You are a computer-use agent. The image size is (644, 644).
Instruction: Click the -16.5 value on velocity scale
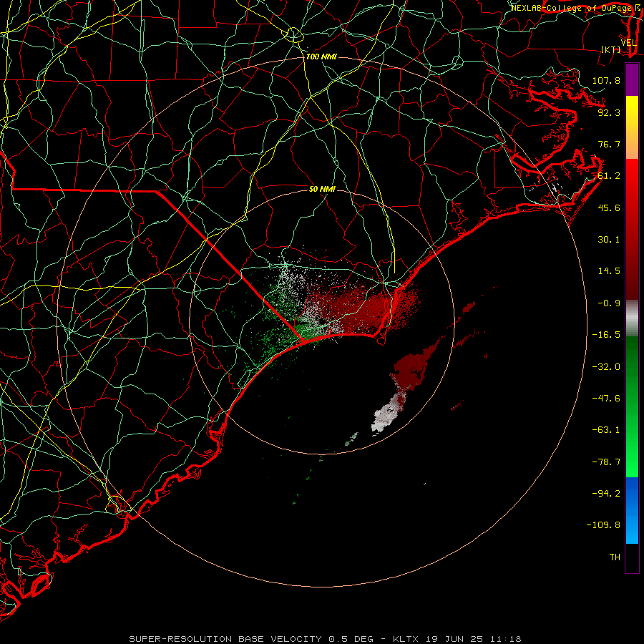coord(606,335)
